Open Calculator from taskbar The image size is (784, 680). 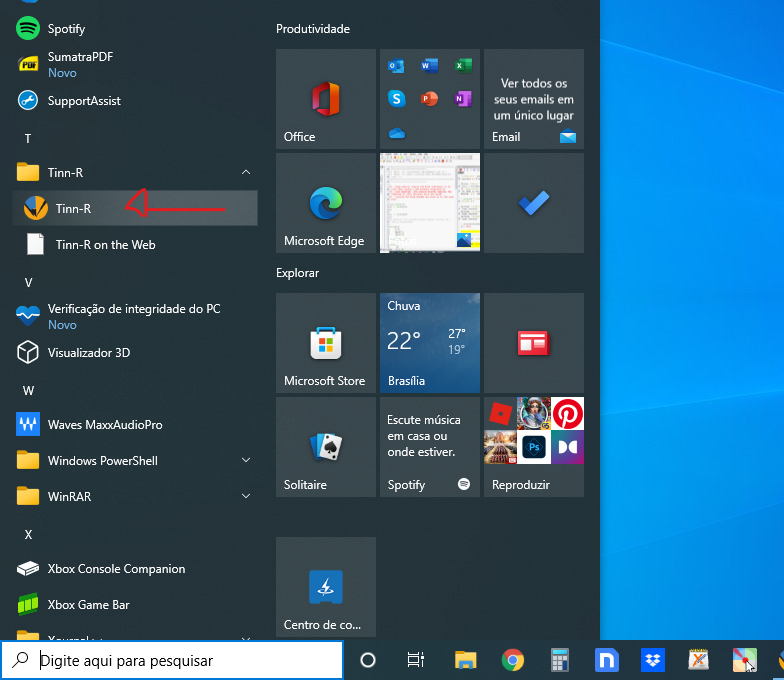click(x=560, y=660)
